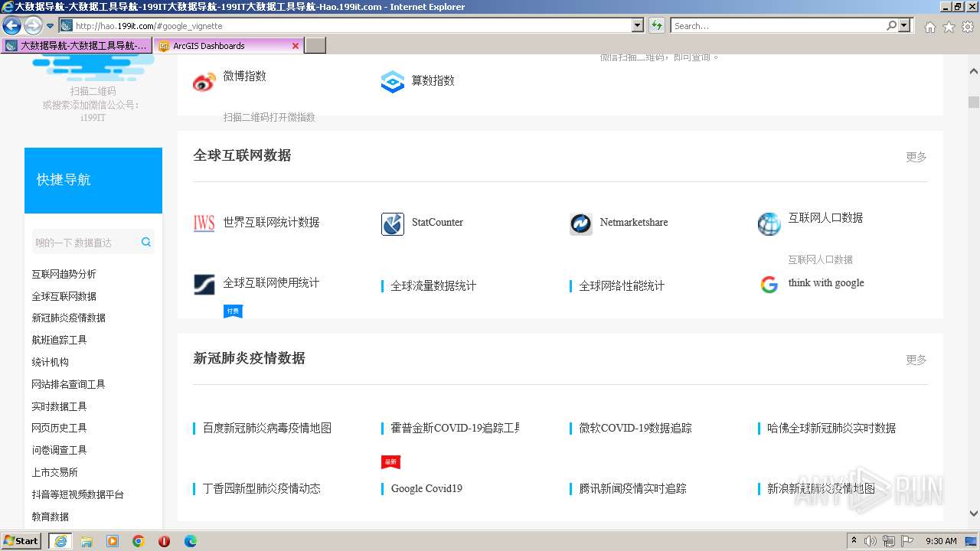Go back with the browser Back arrow
The width and height of the screenshot is (980, 551).
pyautogui.click(x=11, y=25)
